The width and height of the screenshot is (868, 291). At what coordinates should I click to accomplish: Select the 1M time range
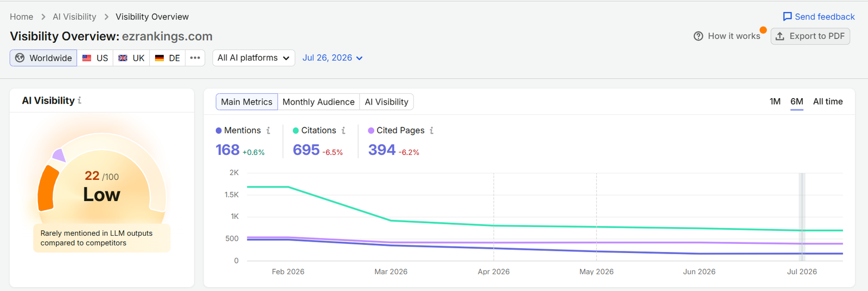(775, 101)
